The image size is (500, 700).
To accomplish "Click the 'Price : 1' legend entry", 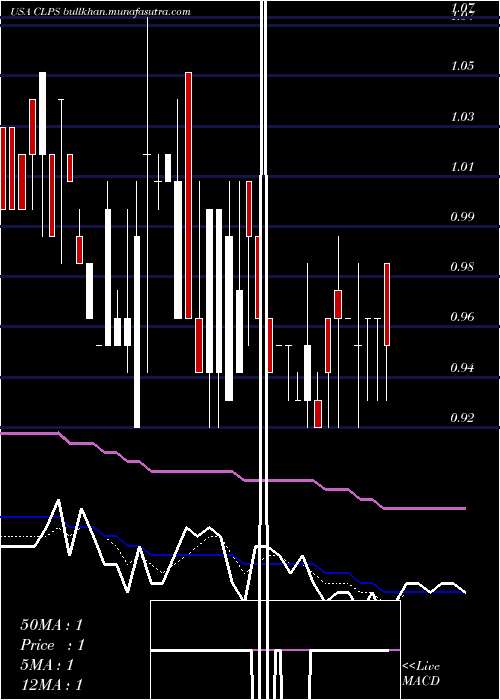I will pos(53,645).
